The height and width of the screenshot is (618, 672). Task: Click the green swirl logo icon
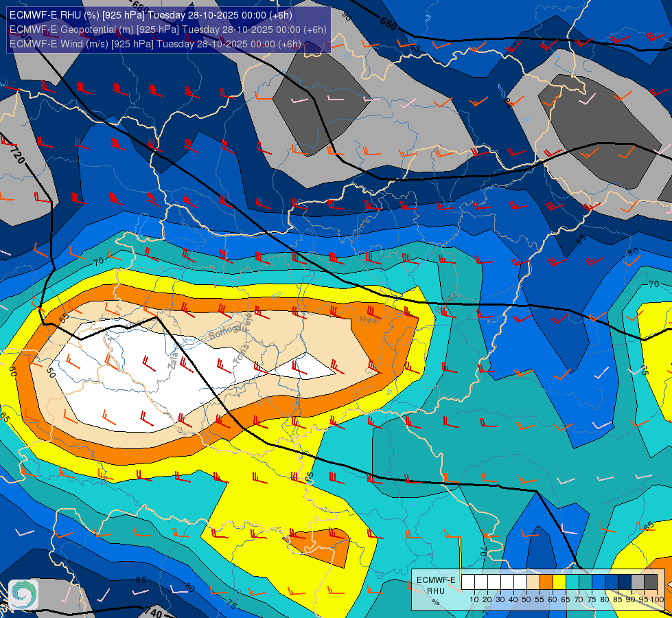click(x=23, y=594)
